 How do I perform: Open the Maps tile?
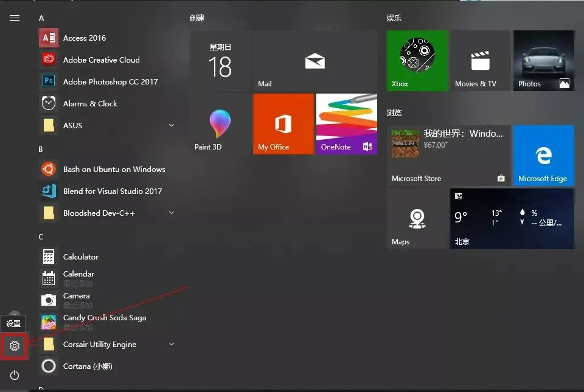pos(417,219)
